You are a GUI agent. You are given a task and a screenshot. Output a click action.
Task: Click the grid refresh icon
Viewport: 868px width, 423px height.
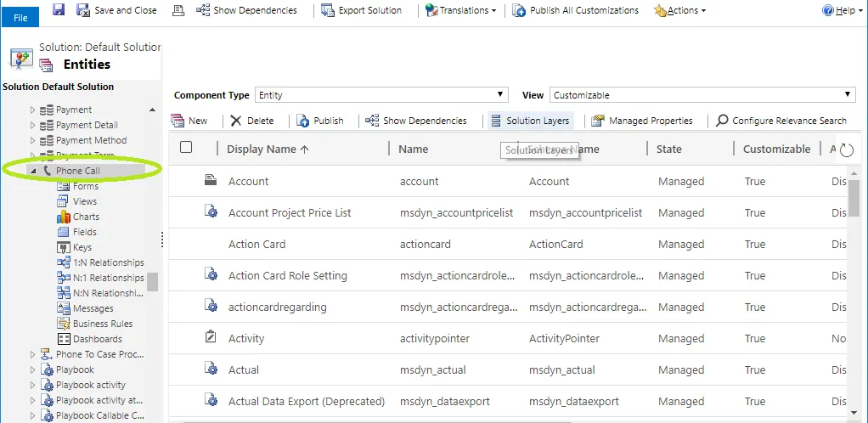(x=847, y=150)
